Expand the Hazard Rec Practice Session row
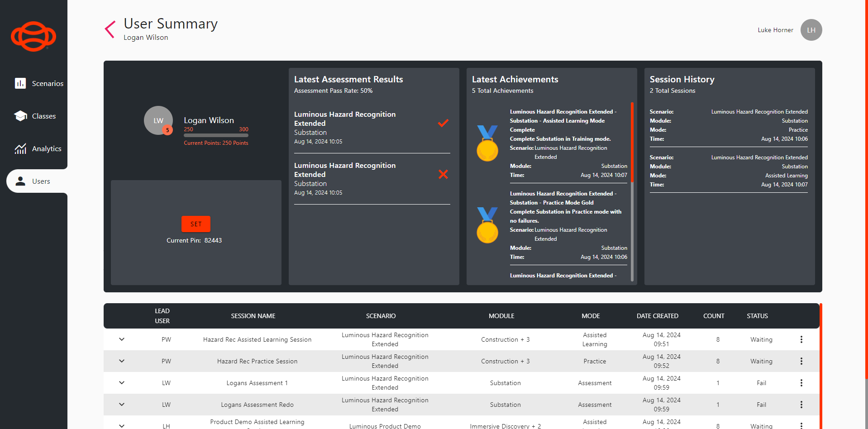Viewport: 868px width, 429px height. point(122,361)
